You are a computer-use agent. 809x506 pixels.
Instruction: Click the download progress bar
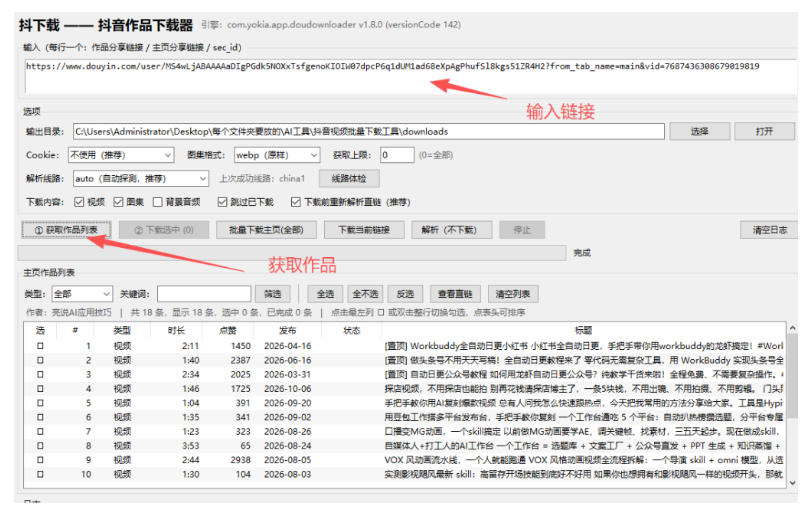tap(292, 253)
